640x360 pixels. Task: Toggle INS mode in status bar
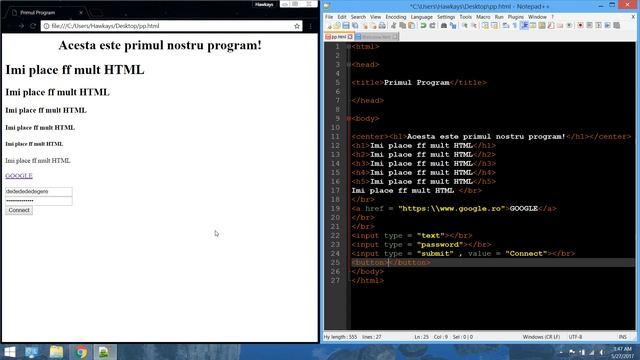click(x=622, y=337)
